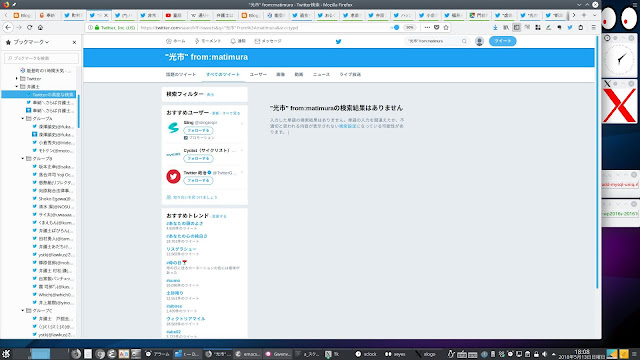Viewport: 640px width, 360px height.
Task: Click the Twitter extension icon in toolbar
Action: 570,27
